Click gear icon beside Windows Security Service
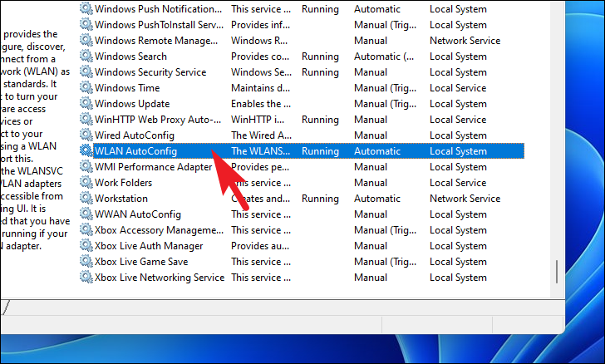Viewport: 605px width, 364px height. (x=86, y=71)
